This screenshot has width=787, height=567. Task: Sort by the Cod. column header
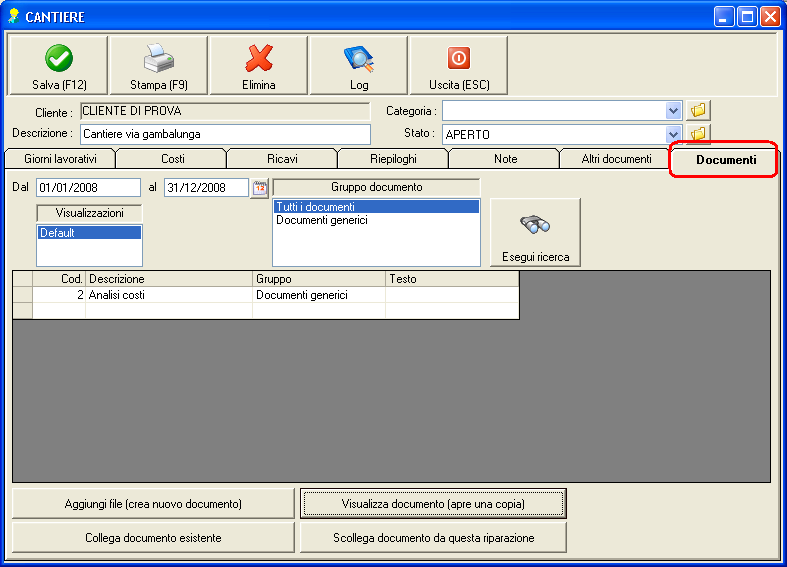point(59,279)
